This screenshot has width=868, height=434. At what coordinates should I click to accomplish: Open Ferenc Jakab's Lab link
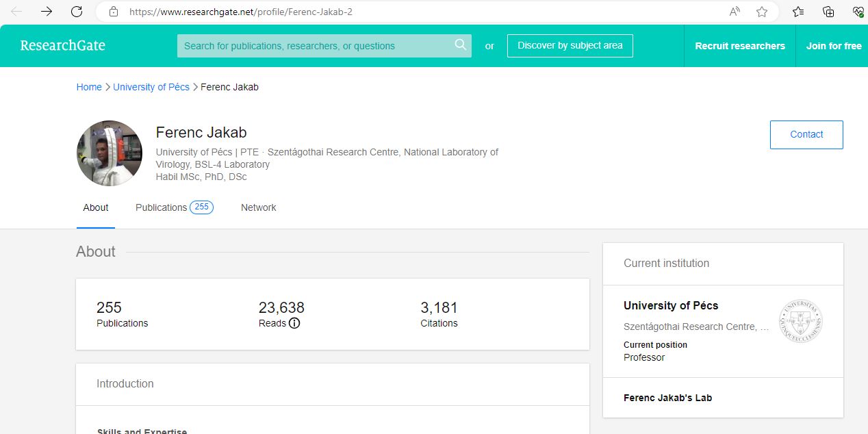coord(667,398)
